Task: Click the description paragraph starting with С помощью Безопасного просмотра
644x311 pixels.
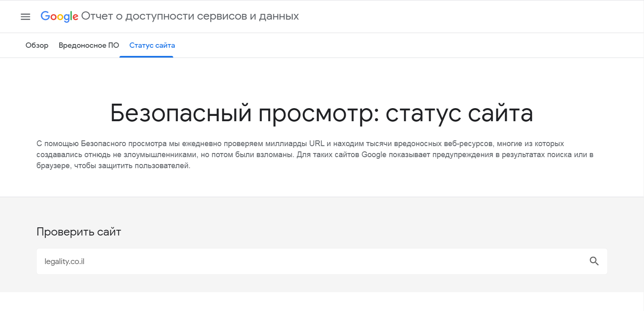Action: click(x=315, y=155)
